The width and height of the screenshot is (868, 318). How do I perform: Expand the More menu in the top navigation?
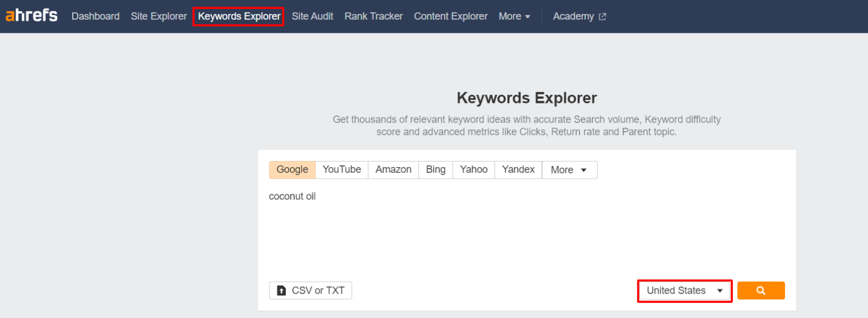point(514,16)
